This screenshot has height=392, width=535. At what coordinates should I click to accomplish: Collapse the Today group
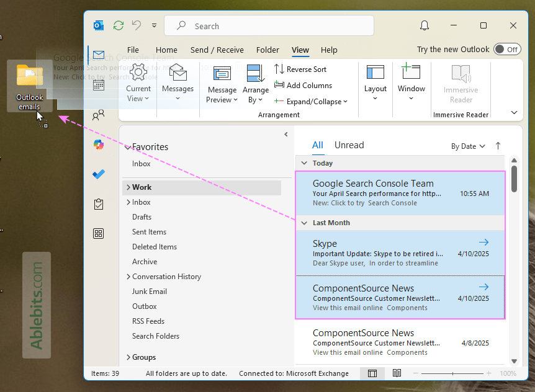coord(304,163)
